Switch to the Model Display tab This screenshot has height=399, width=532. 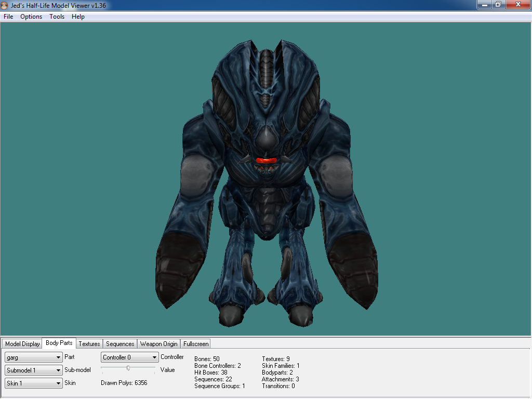coord(22,344)
